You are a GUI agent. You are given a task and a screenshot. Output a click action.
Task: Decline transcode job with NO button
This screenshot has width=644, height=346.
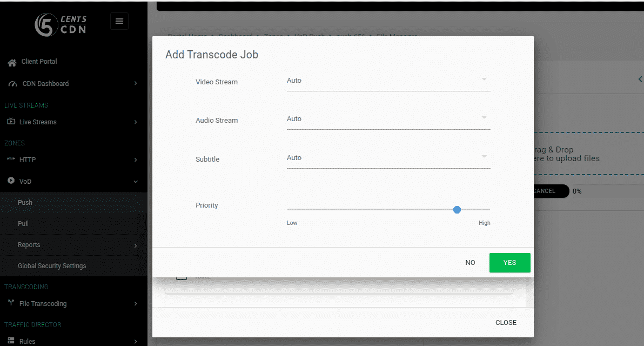(470, 263)
